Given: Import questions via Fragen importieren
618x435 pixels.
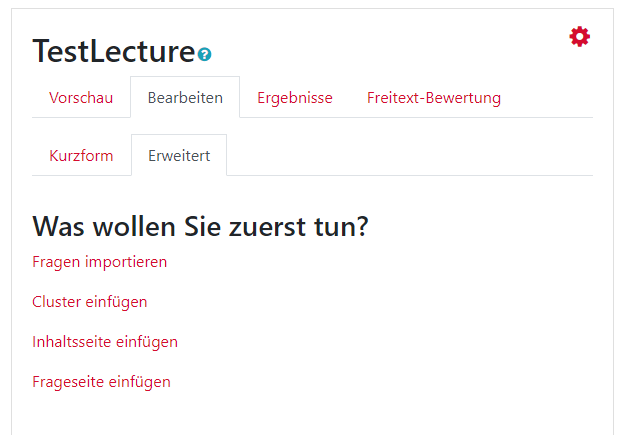Looking at the screenshot, I should pos(100,262).
